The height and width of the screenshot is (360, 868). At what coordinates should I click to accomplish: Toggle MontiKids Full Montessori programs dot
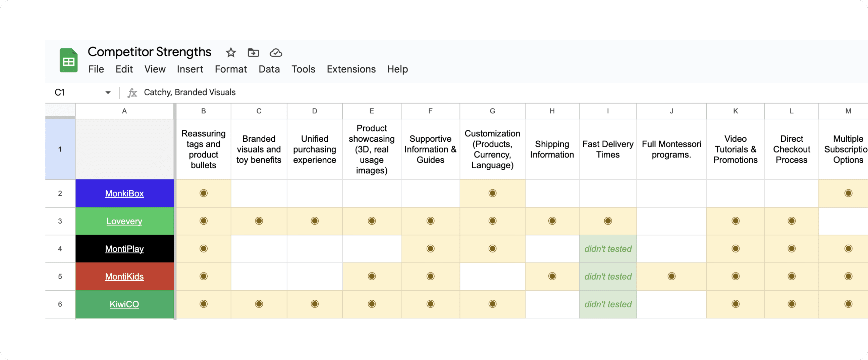click(x=671, y=276)
